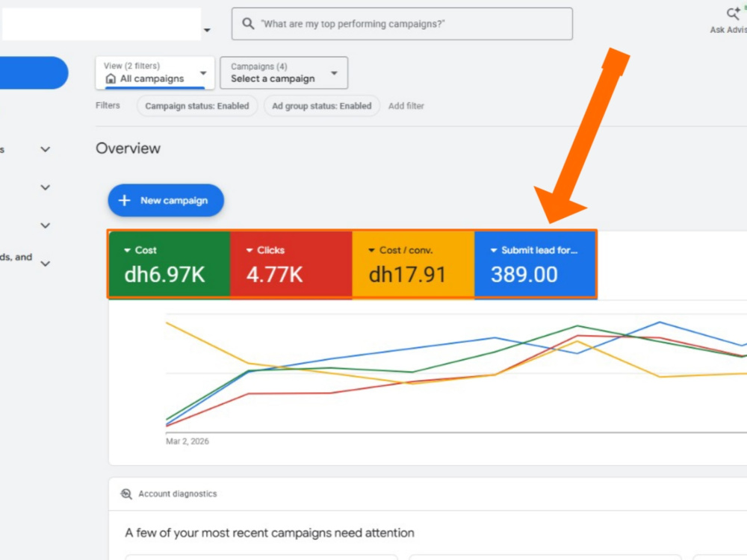Click the search magnifier icon
The image size is (747, 560).
tap(248, 23)
